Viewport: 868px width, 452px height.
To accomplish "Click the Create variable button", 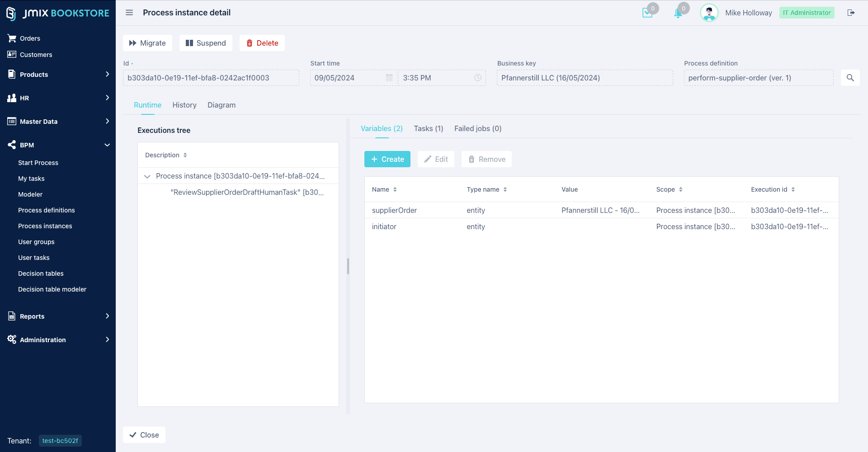I will [x=387, y=159].
